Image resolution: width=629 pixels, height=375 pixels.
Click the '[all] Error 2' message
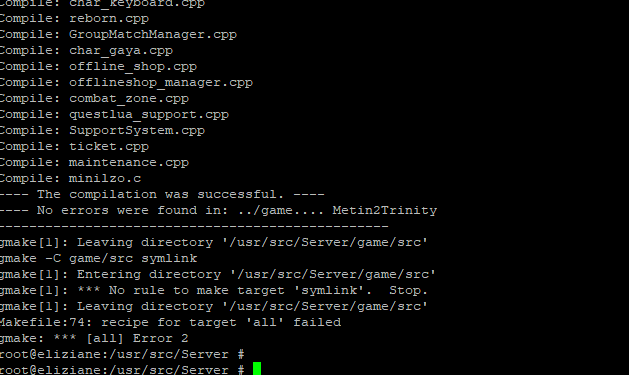pos(137,339)
